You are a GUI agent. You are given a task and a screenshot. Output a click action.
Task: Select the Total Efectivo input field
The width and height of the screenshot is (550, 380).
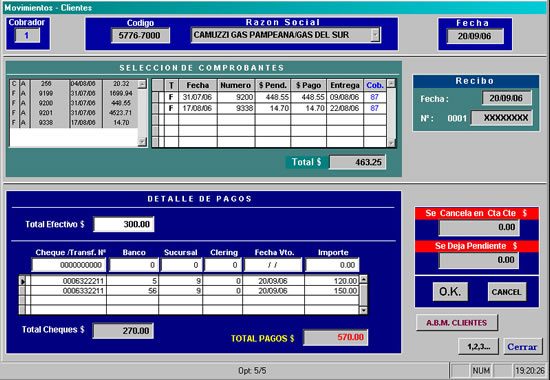[x=123, y=224]
